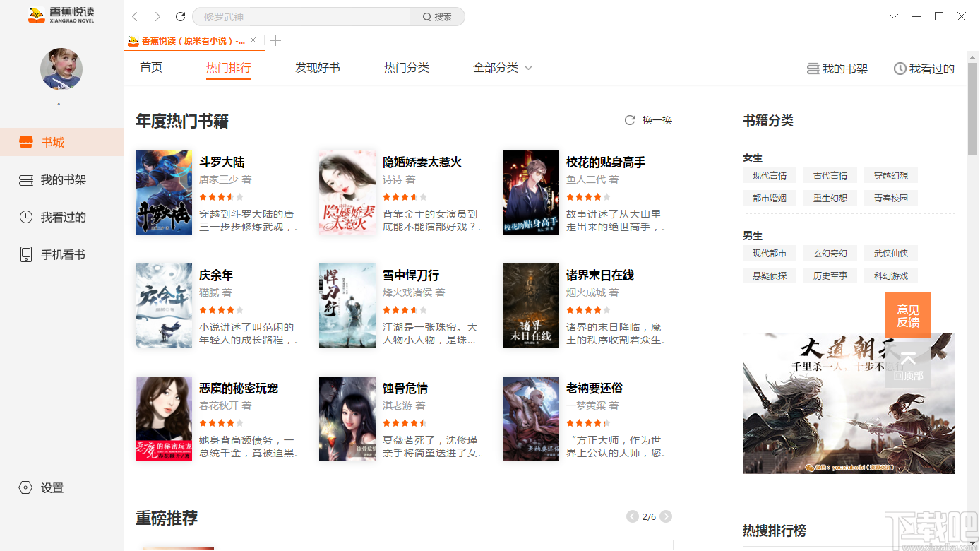
Task: Open the 庆余年 book cover
Action: [164, 306]
